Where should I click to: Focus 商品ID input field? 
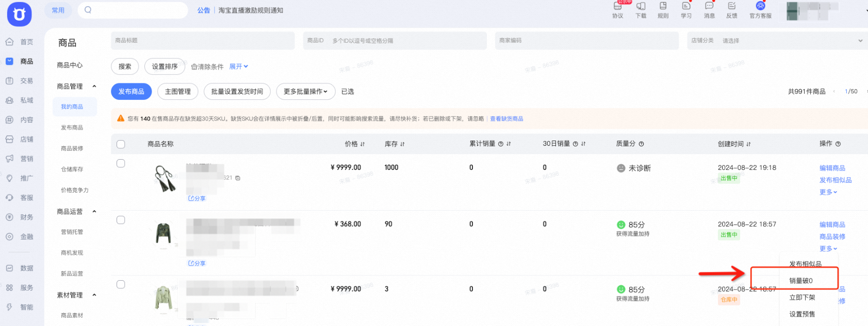[395, 41]
